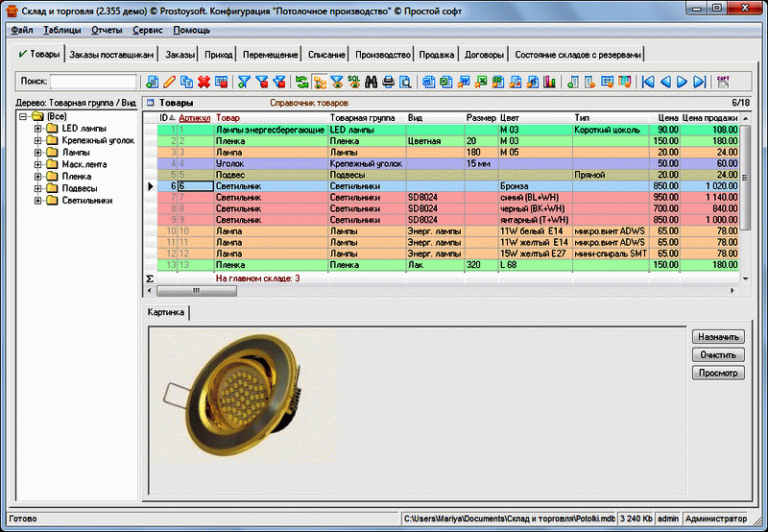
Task: Click the funnel with eye filter view icon
Action: [337, 82]
